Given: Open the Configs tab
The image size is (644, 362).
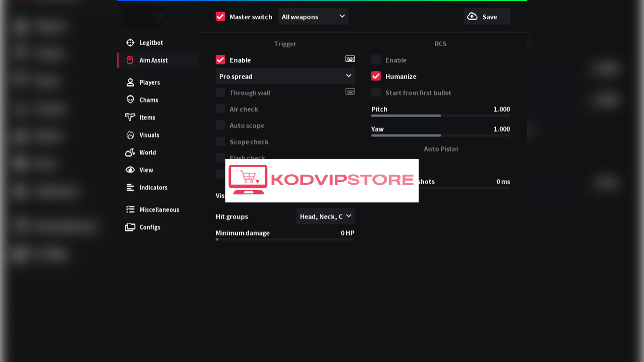Looking at the screenshot, I should (158, 227).
